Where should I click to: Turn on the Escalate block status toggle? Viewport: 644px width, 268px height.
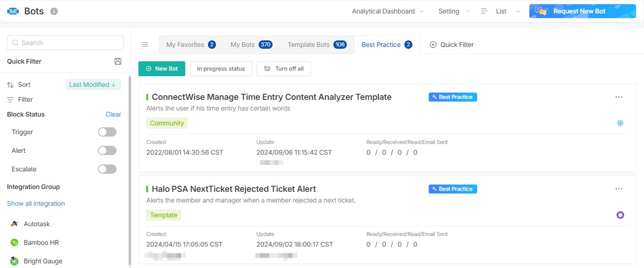107,169
